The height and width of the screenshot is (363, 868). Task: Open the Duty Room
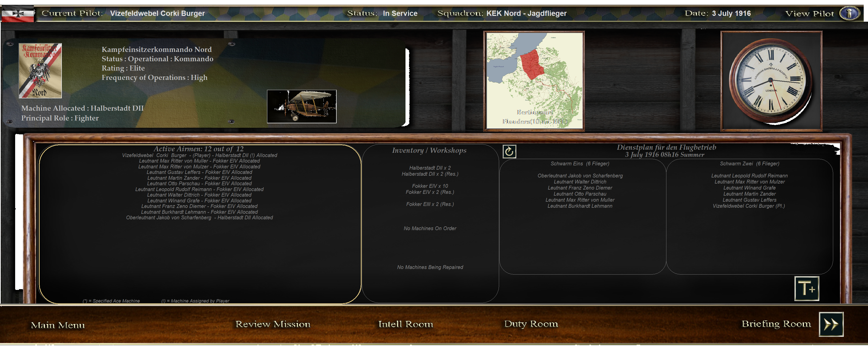(x=531, y=324)
